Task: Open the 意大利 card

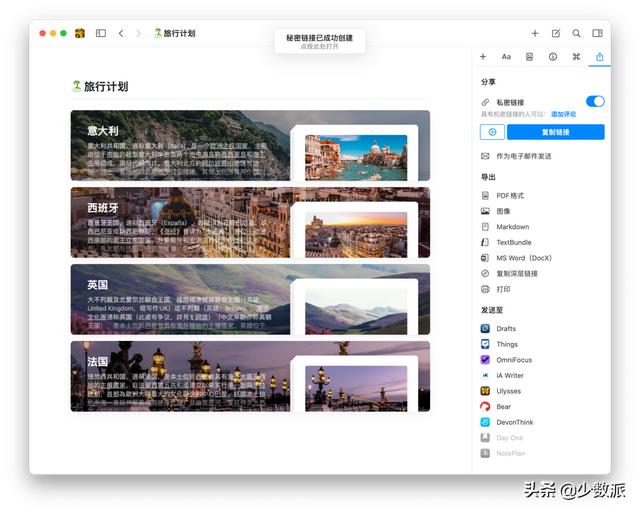Action: click(x=250, y=145)
